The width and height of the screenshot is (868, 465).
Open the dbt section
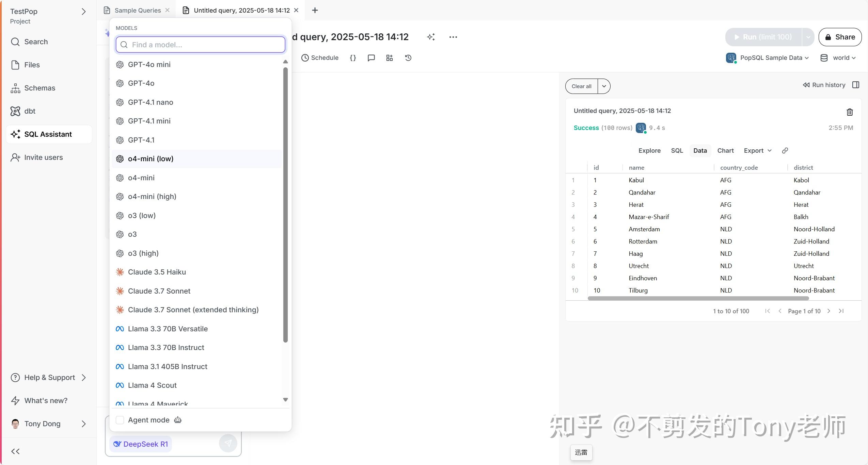click(30, 111)
